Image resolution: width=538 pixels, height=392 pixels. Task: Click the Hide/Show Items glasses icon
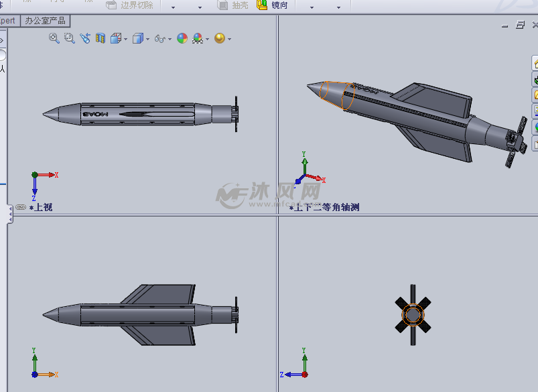point(160,38)
